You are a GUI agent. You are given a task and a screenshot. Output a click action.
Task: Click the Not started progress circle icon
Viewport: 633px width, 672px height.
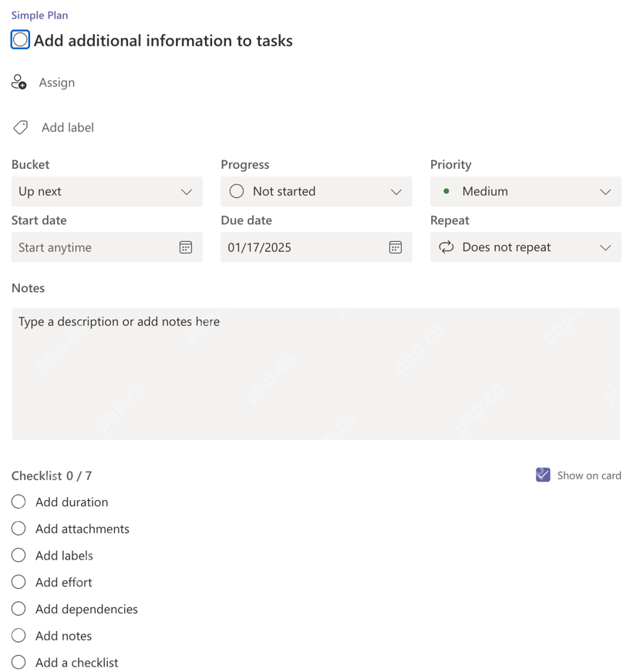(x=236, y=191)
